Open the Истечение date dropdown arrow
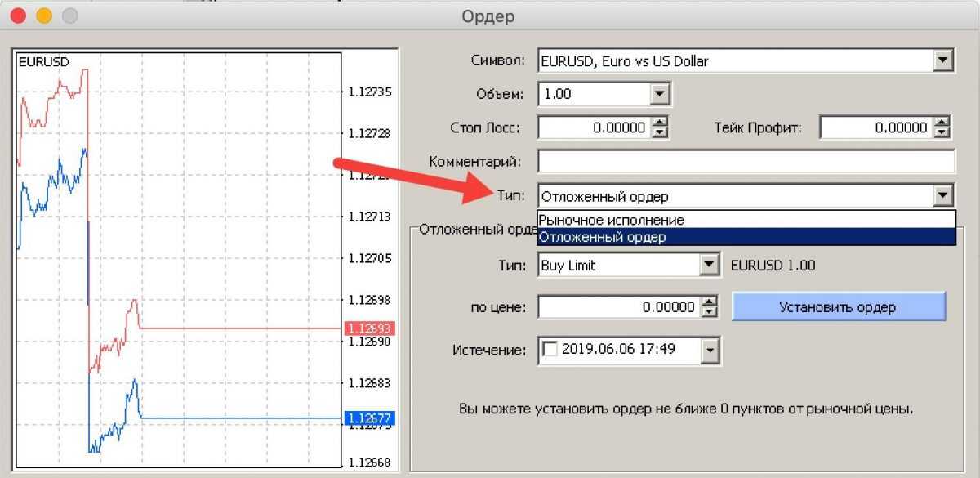Image resolution: width=980 pixels, height=478 pixels. point(710,351)
